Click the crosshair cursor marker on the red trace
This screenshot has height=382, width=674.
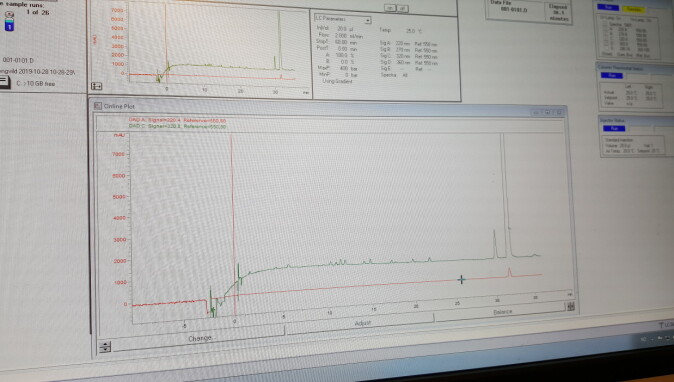461,280
